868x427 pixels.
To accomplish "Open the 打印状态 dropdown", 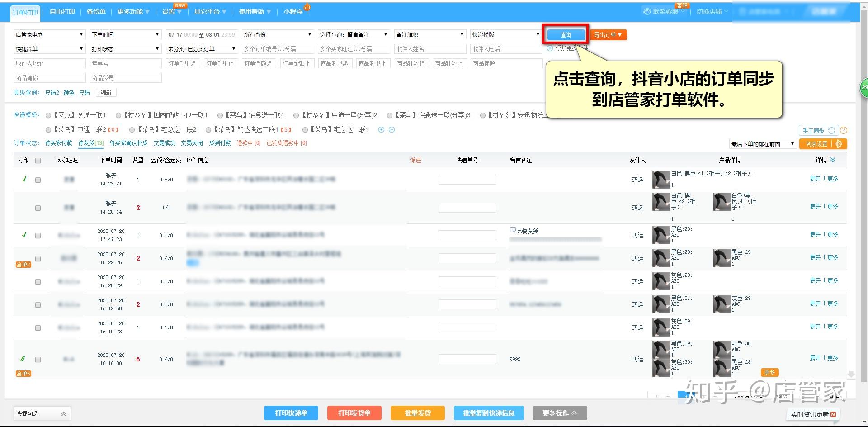I will pos(126,49).
